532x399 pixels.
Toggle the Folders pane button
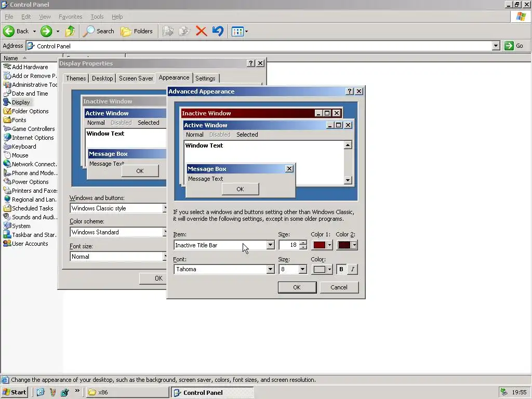coord(137,31)
